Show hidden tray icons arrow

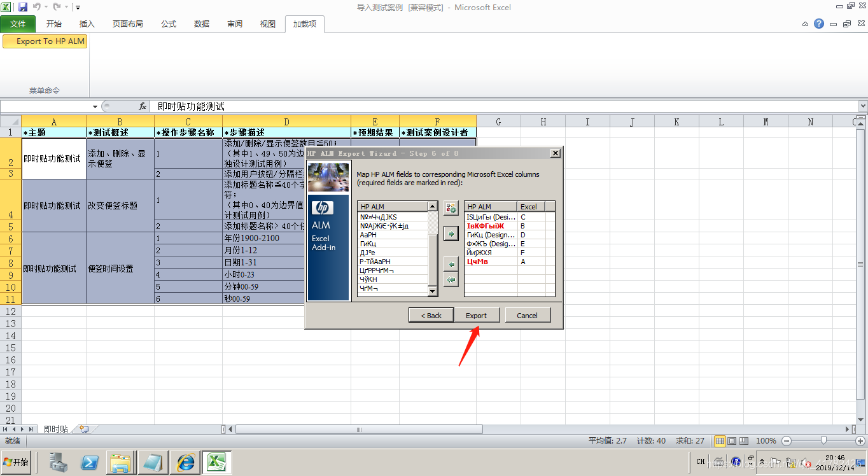click(x=762, y=462)
